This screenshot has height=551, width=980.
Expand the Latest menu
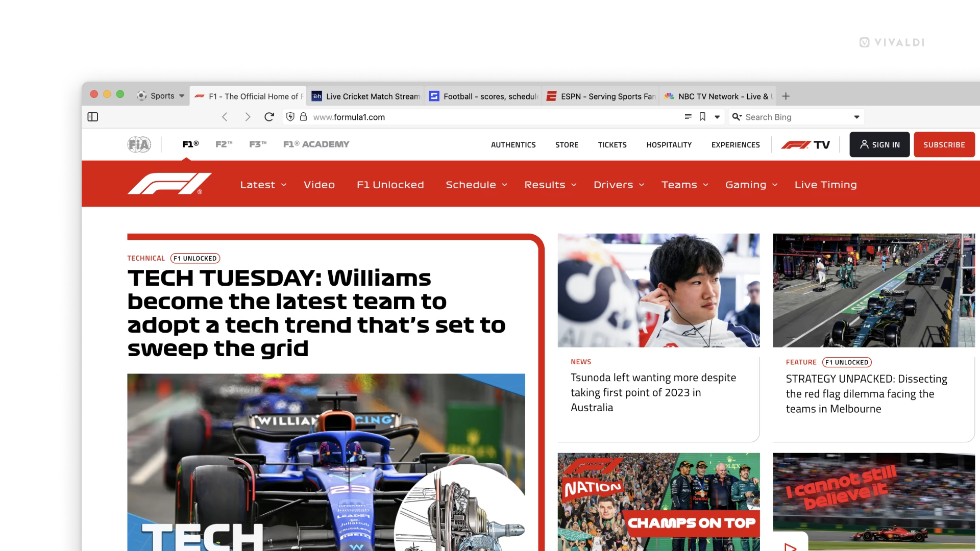tap(263, 185)
